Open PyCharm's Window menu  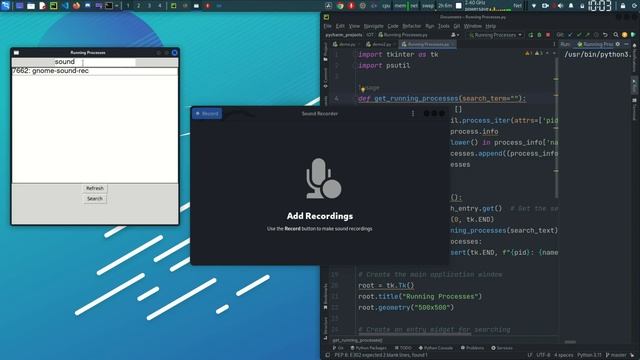(472, 26)
